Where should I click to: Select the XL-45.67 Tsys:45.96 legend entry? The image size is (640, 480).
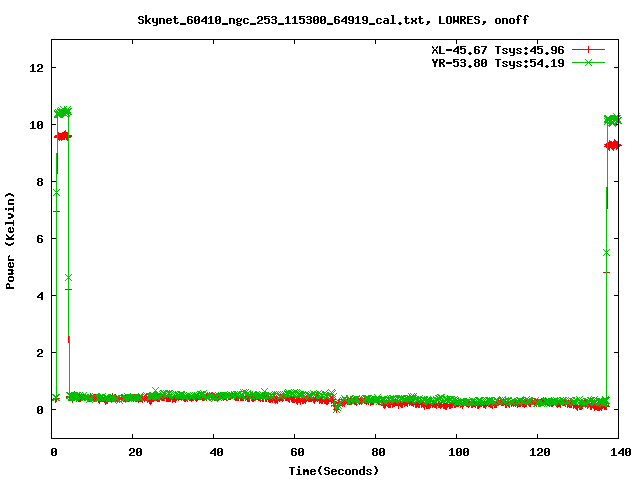498,50
